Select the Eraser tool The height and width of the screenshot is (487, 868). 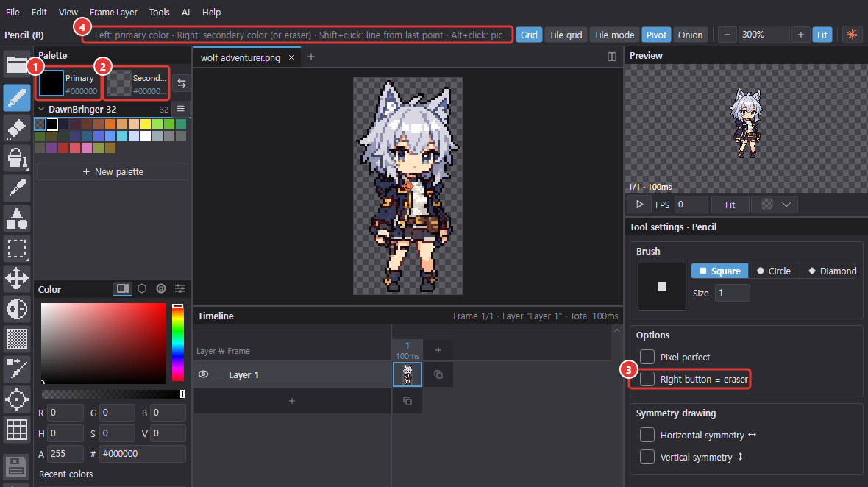[x=17, y=129]
